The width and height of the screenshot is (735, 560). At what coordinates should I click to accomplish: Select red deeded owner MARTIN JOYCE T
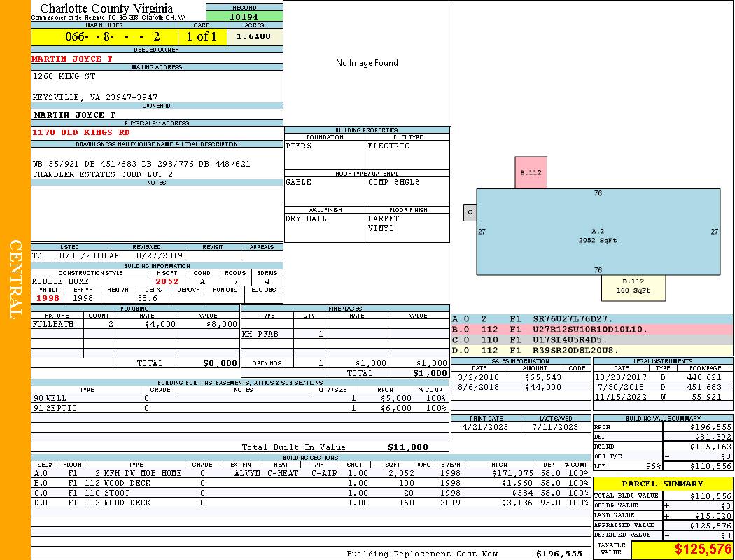pyautogui.click(x=72, y=59)
